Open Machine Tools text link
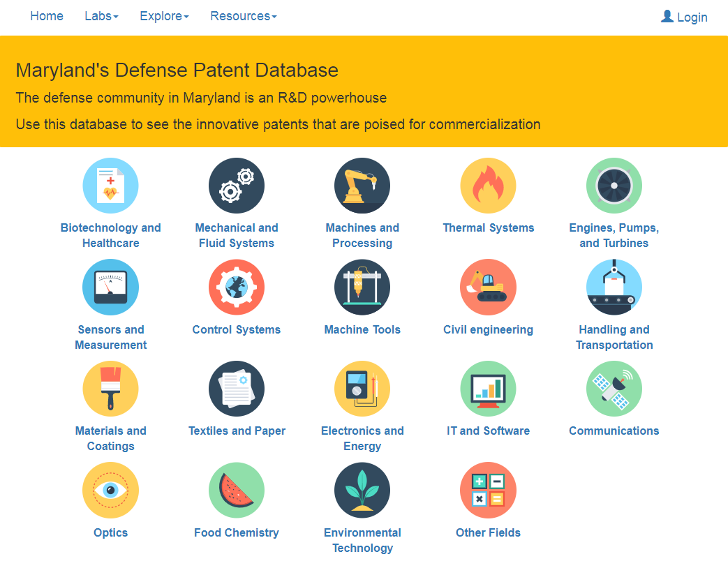The width and height of the screenshot is (728, 568). [362, 329]
